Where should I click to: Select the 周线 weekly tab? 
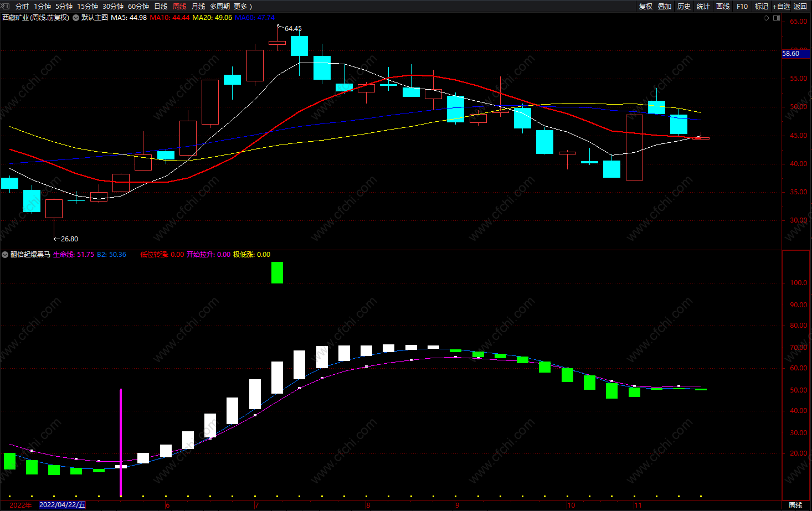[x=179, y=7]
